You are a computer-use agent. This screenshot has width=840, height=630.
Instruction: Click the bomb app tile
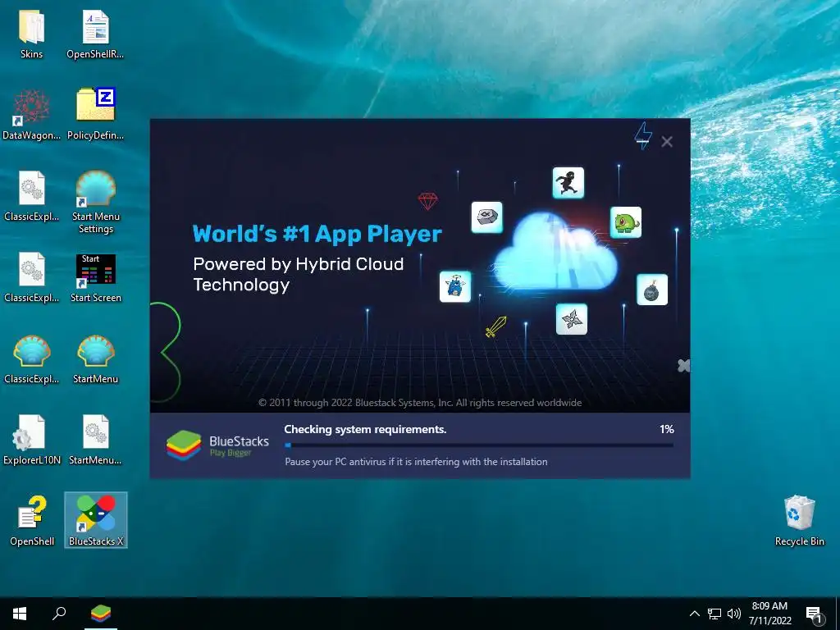(652, 290)
